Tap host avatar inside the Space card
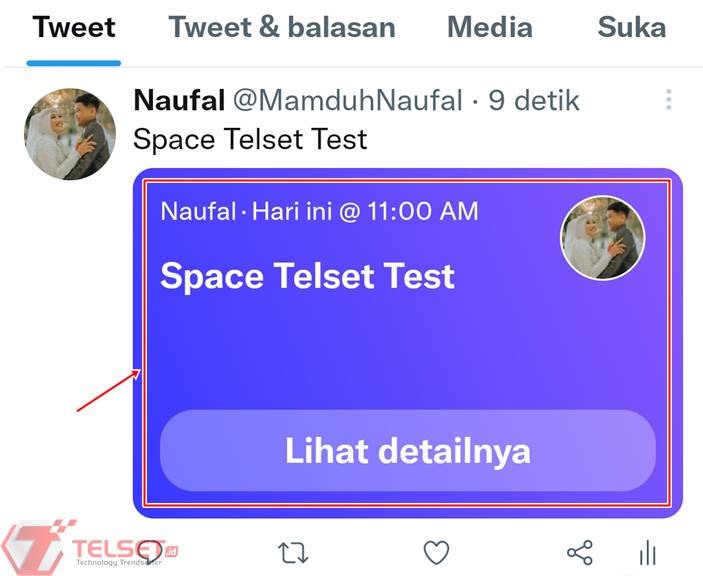703x576 pixels. click(603, 238)
